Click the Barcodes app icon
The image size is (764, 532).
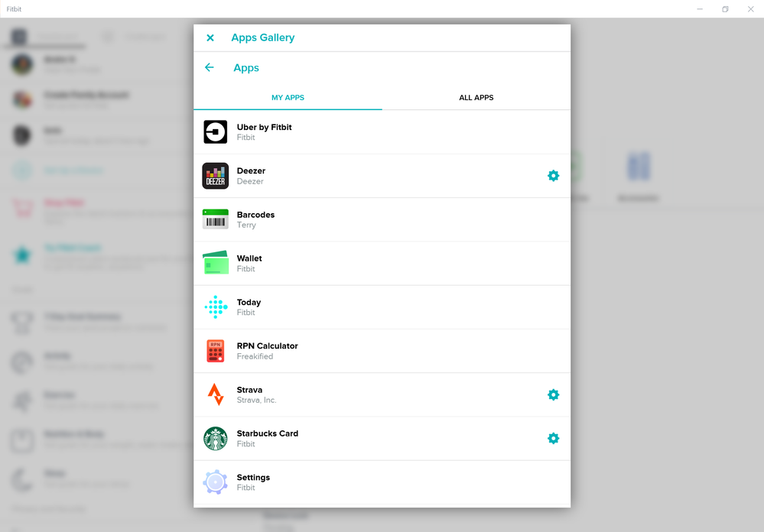[216, 219]
